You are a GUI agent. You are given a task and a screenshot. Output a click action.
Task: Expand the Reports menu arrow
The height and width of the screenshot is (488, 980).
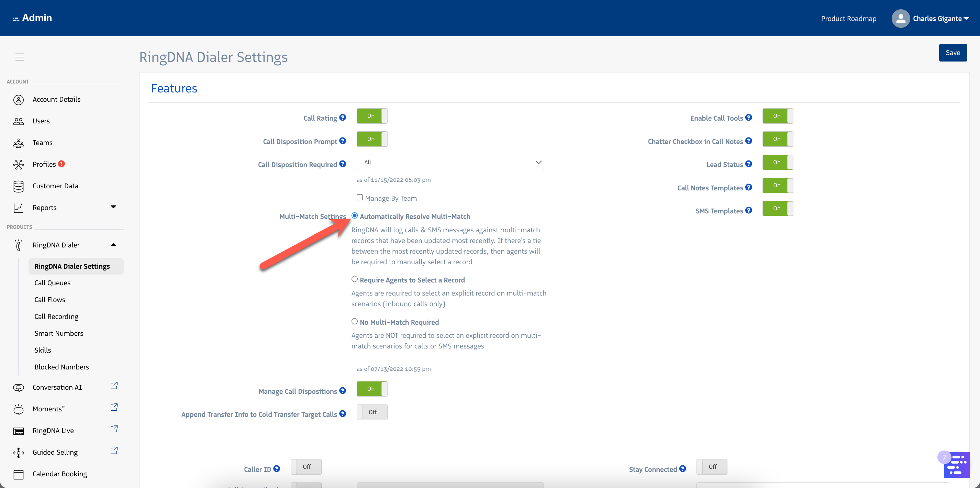coord(113,207)
